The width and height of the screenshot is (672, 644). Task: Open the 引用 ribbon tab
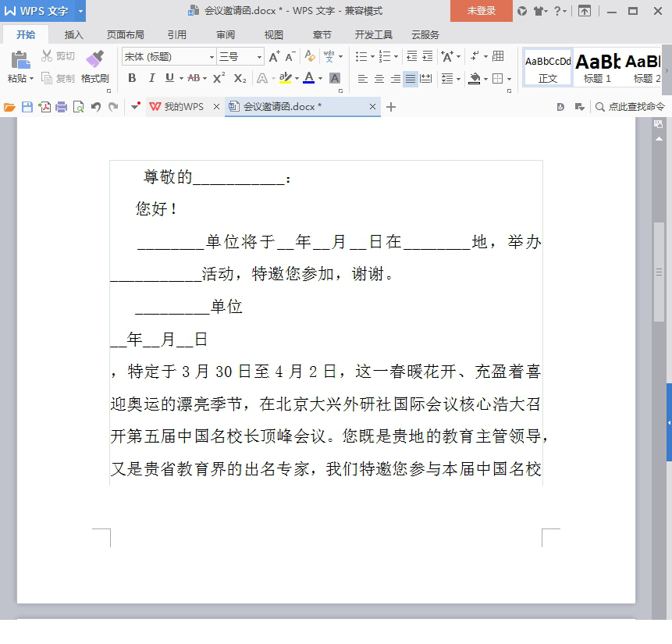[176, 34]
